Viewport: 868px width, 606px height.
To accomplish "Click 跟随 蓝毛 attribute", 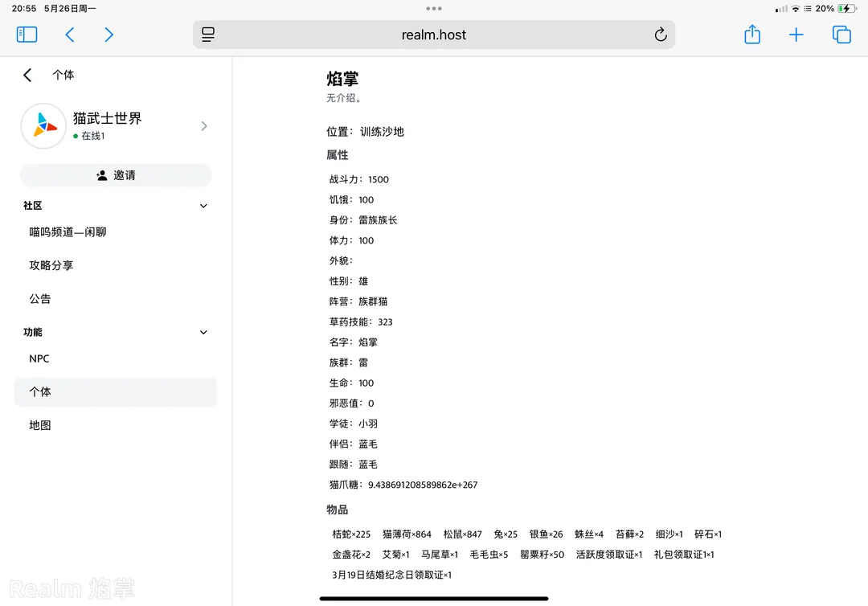I will tap(353, 465).
